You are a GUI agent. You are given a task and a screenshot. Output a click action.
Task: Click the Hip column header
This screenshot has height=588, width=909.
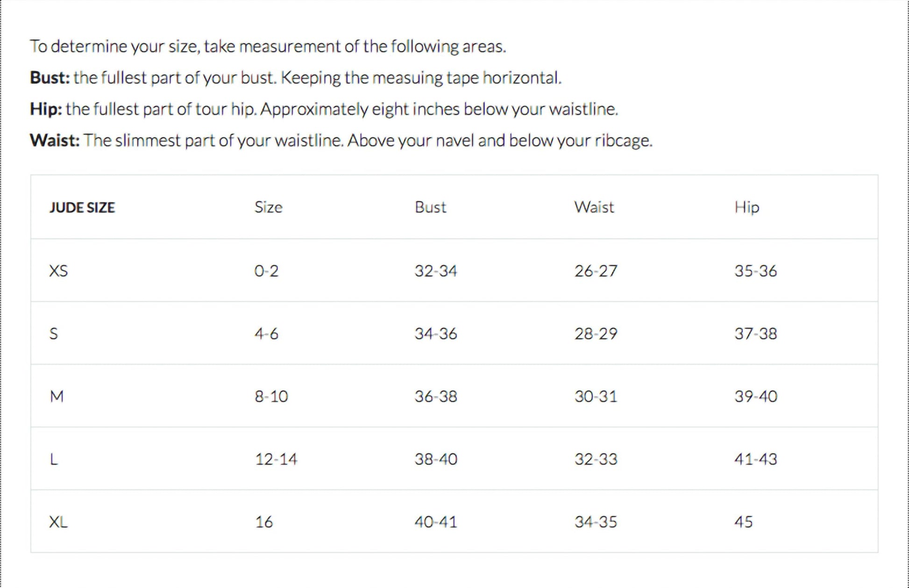(746, 207)
